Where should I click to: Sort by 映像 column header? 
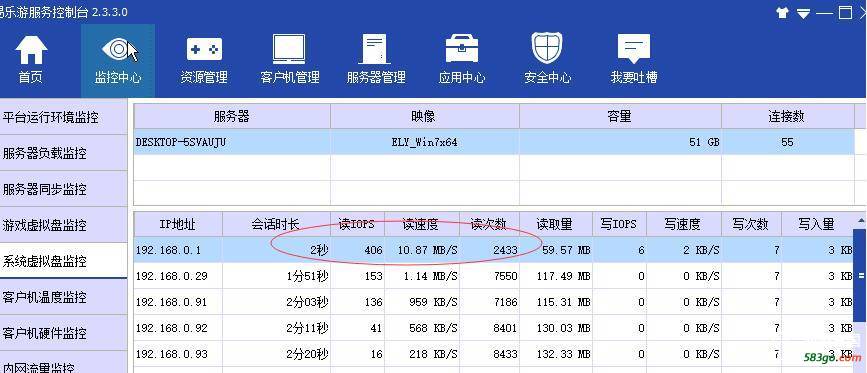[x=425, y=116]
